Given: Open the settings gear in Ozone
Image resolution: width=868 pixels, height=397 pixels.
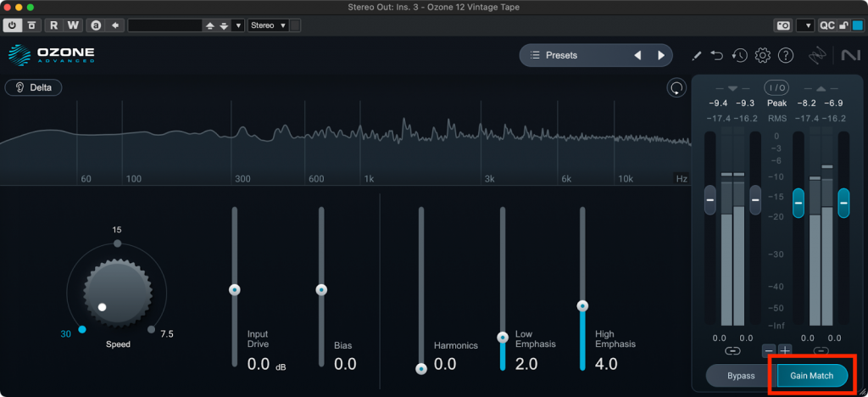Looking at the screenshot, I should tap(762, 56).
